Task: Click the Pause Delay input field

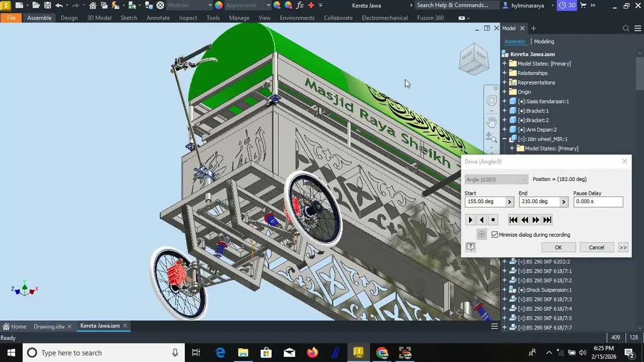Action: tap(598, 202)
